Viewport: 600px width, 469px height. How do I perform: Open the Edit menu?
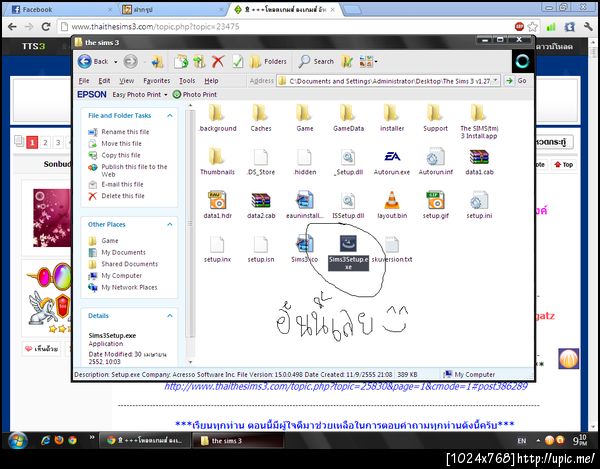[104, 81]
